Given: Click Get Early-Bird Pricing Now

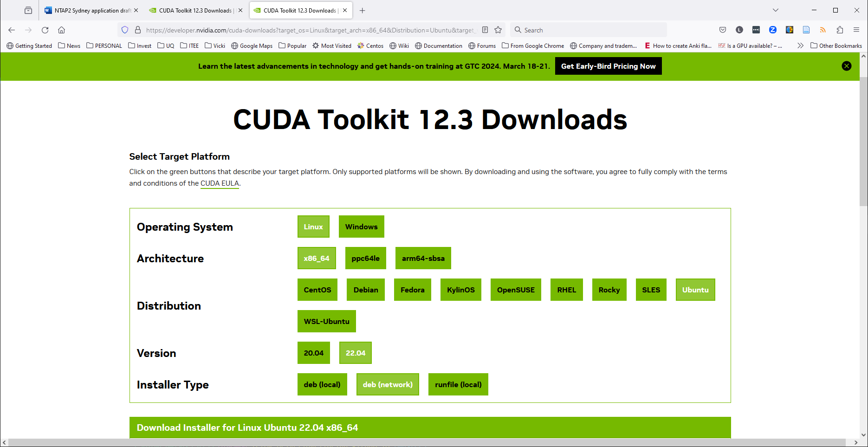Looking at the screenshot, I should pos(608,66).
